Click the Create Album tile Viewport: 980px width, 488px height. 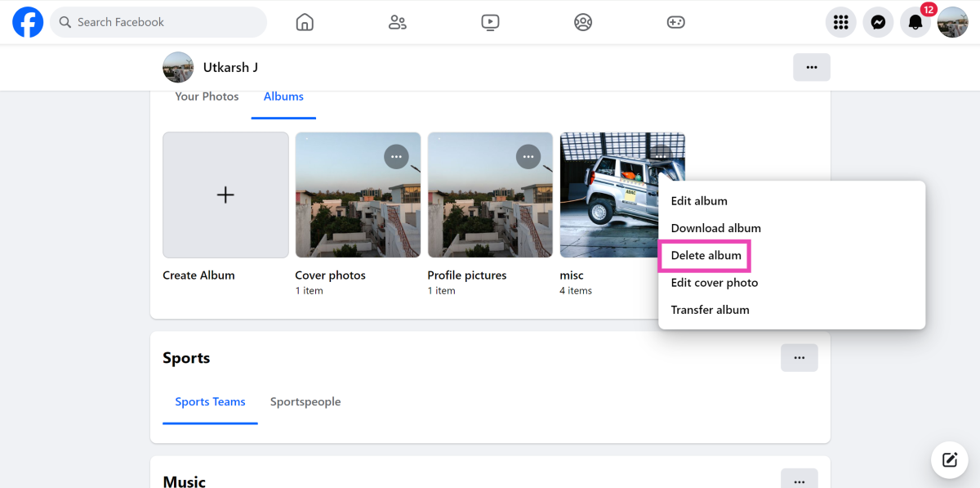click(225, 195)
